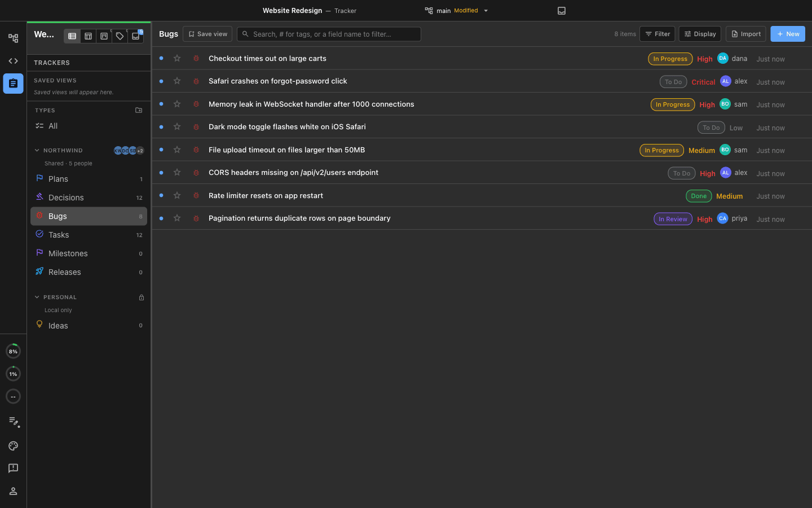The image size is (812, 508).
Task: Open the Ideas tracker
Action: [89, 326]
